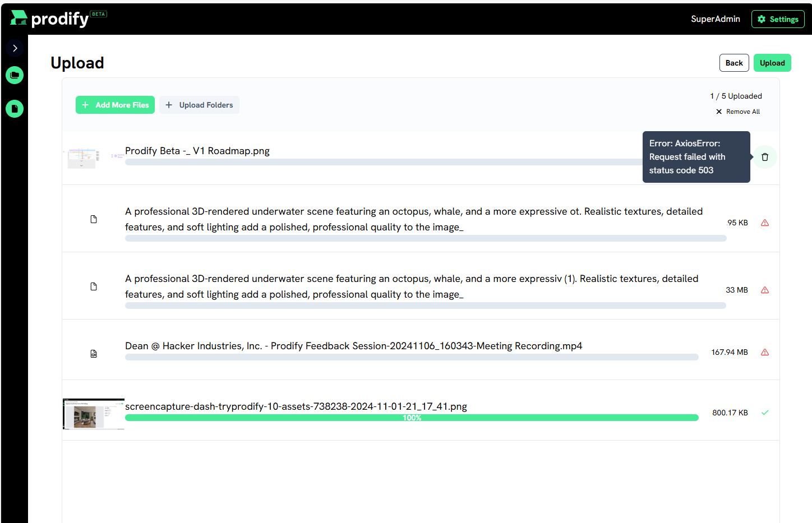Click the Roadmap.png preview thumbnail

83,157
